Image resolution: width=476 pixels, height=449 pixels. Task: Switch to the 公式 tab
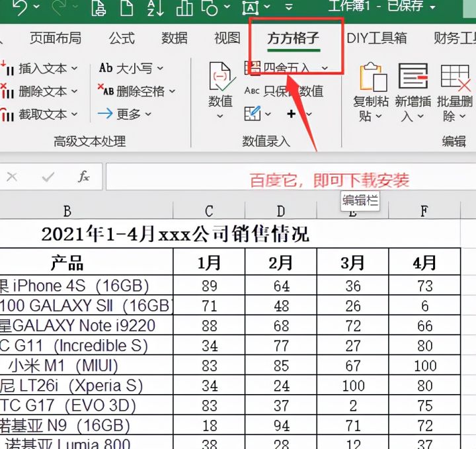(x=122, y=38)
